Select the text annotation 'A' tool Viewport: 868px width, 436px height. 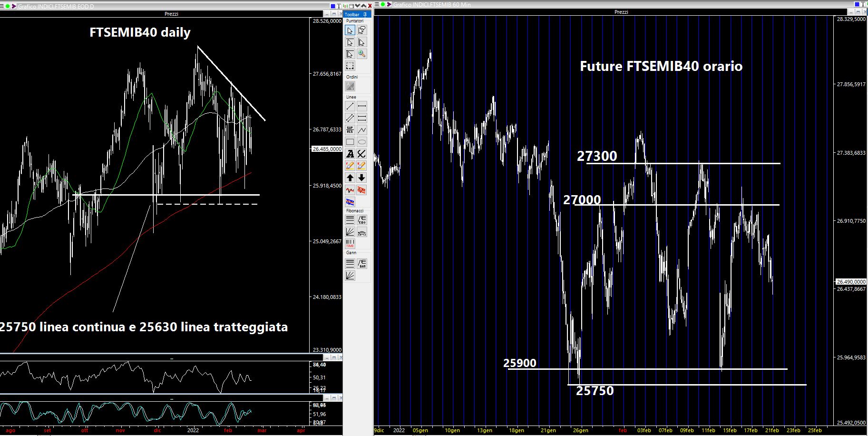(x=350, y=154)
